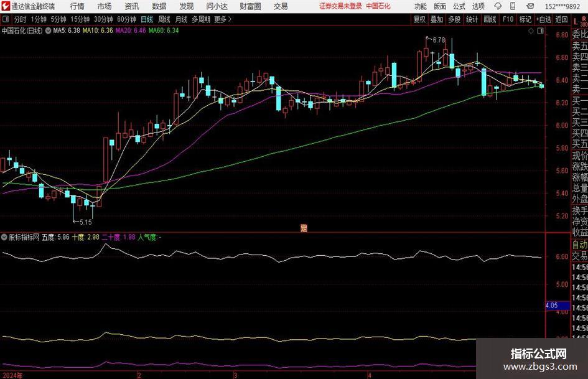The width and height of the screenshot is (588, 379).
Task: Open the 选项 menu
Action: coord(478,6)
